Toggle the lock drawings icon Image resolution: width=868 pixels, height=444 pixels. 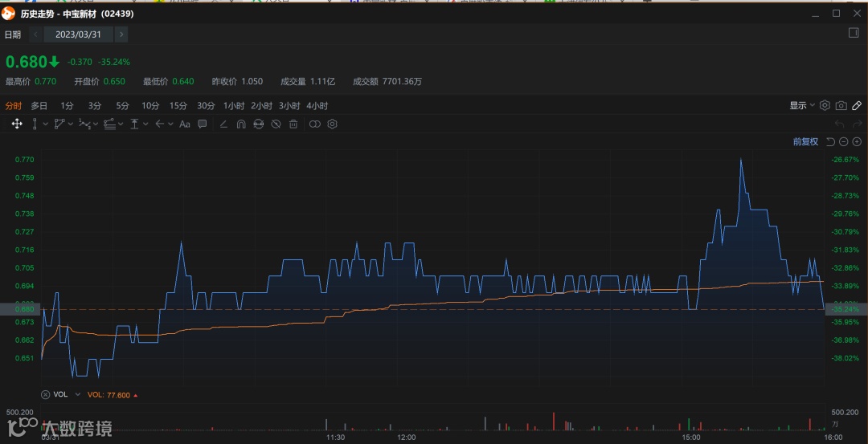[x=259, y=124]
